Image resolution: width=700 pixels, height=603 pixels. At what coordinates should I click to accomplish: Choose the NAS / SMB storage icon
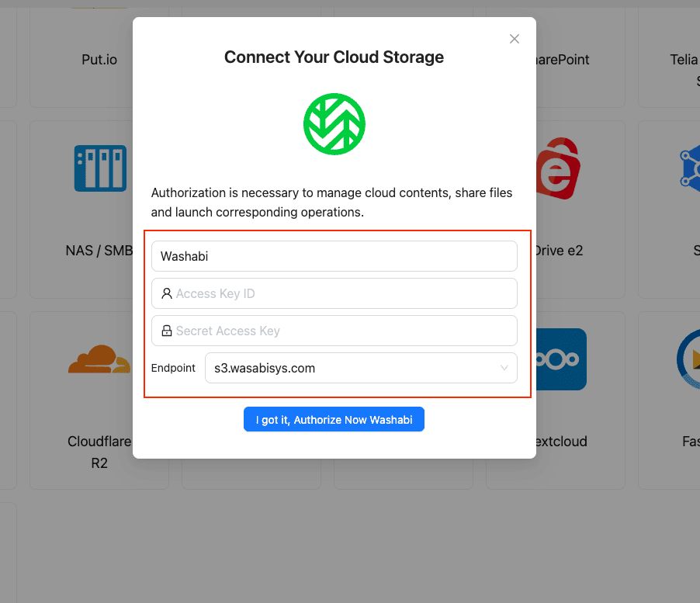point(99,168)
